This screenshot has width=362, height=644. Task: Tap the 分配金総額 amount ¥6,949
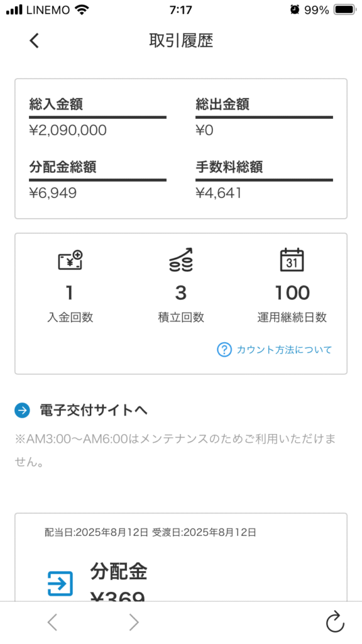[53, 193]
